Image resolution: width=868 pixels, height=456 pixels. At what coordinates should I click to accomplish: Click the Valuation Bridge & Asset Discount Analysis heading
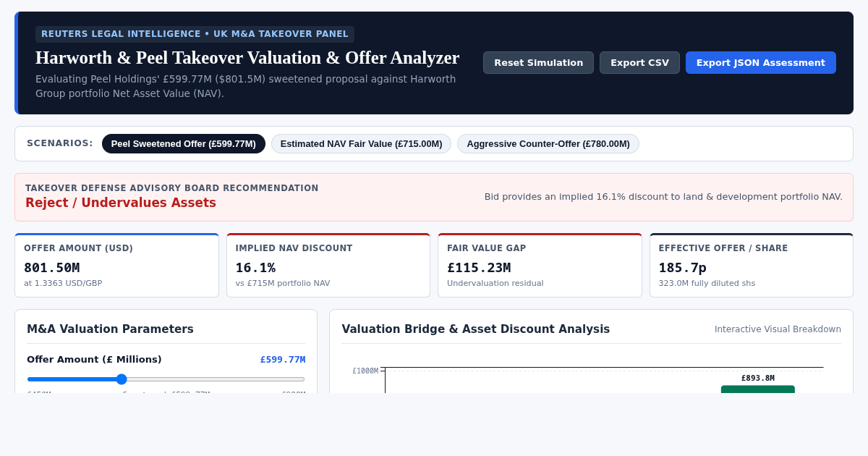(x=475, y=329)
